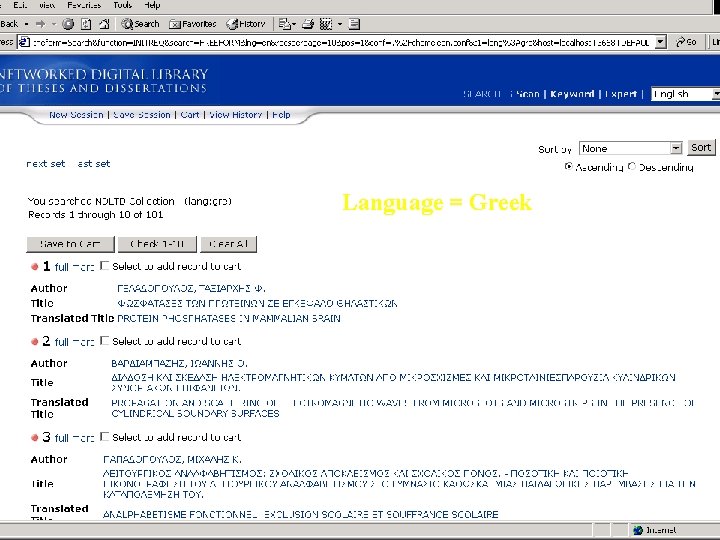The image size is (720, 540).
Task: Click the Forward arrow in browser toolbar
Action: (x=41, y=24)
